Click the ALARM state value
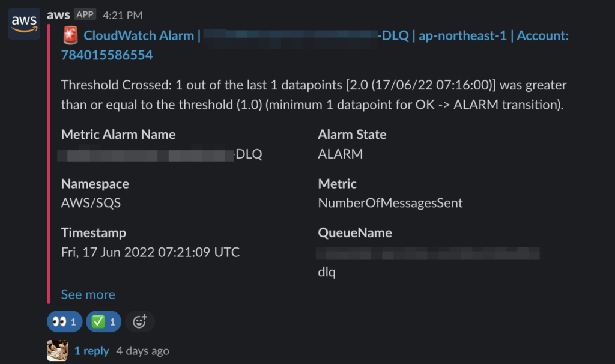This screenshot has height=364, width=615. [340, 154]
